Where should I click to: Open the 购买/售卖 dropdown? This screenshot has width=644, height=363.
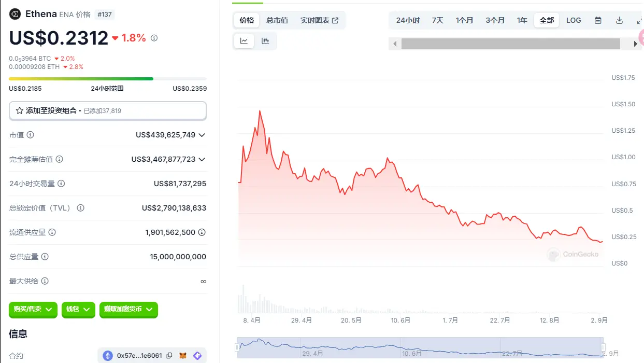(x=33, y=309)
